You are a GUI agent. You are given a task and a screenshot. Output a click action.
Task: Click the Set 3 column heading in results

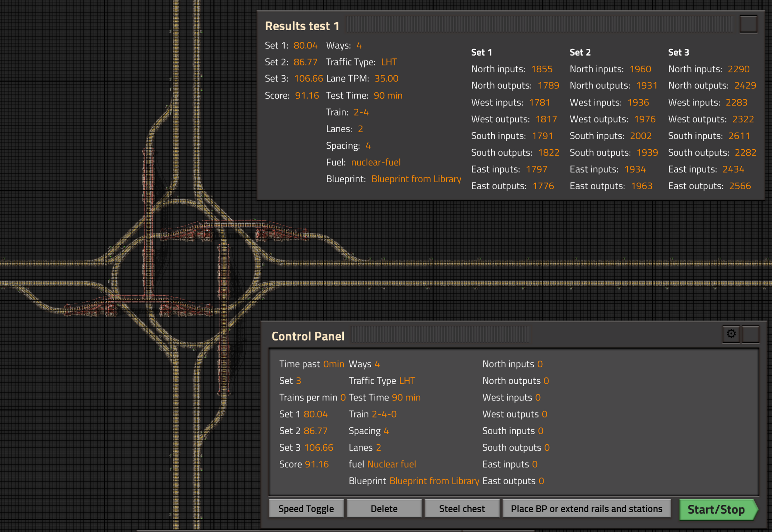coord(678,52)
